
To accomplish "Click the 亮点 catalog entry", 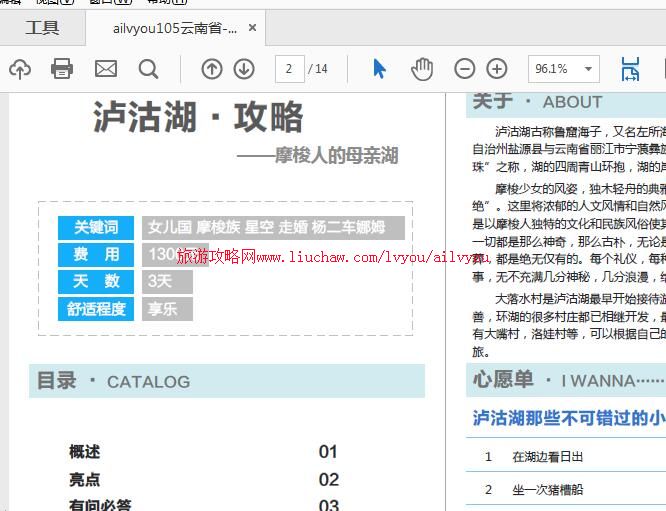I will [85, 480].
